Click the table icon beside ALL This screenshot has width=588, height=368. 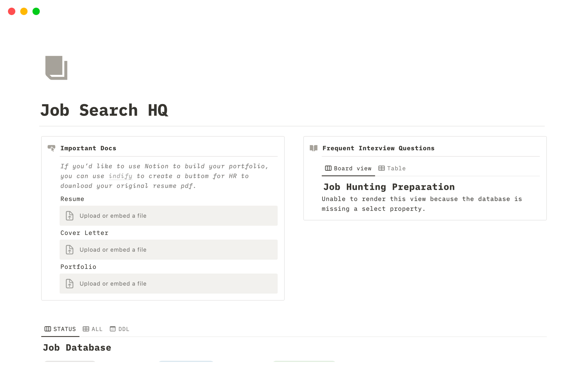click(x=86, y=329)
